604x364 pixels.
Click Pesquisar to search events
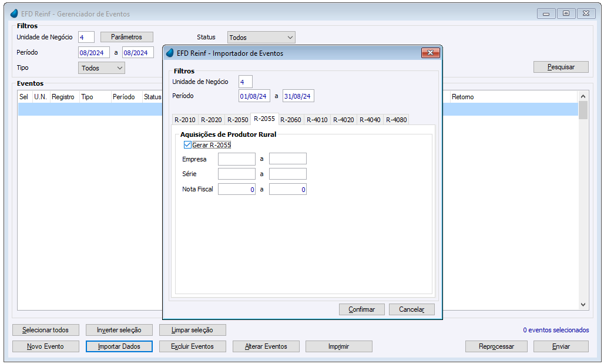click(561, 67)
